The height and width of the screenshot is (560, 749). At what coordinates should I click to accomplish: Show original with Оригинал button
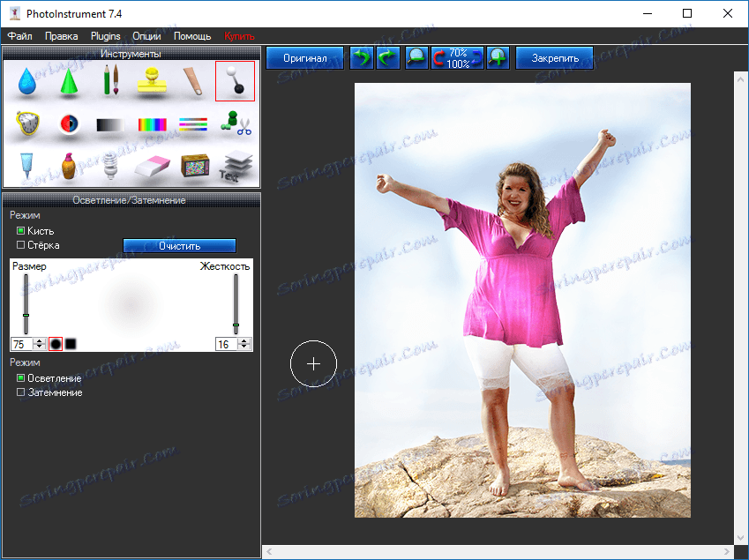pos(304,58)
